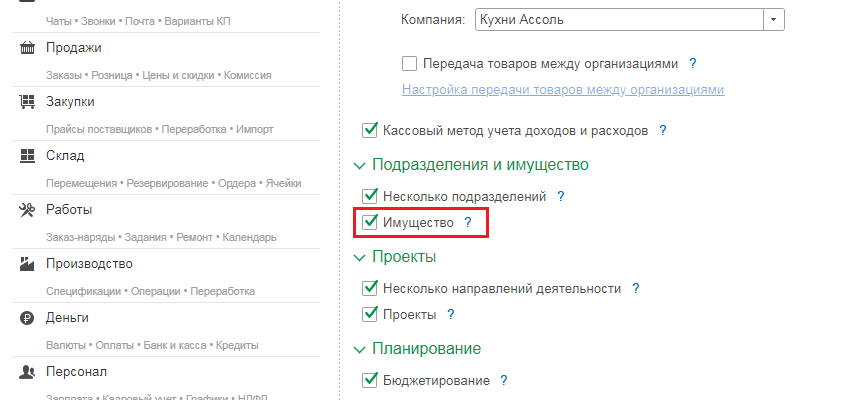Collapse the Проекты section header
The image size is (863, 400).
coord(359,257)
